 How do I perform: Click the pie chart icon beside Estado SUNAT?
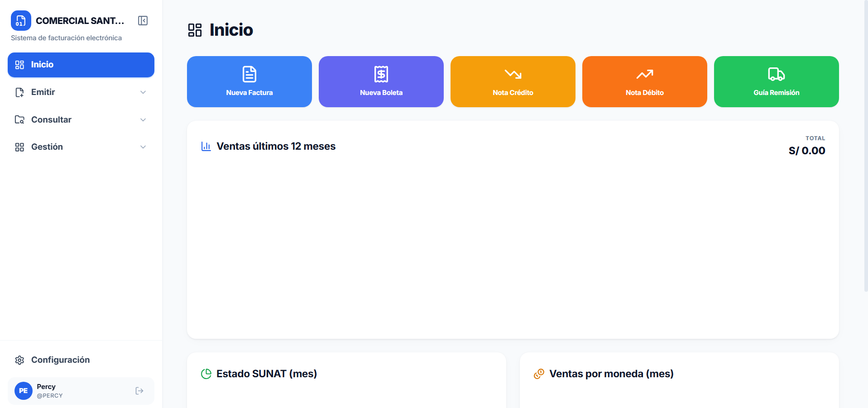tap(206, 374)
